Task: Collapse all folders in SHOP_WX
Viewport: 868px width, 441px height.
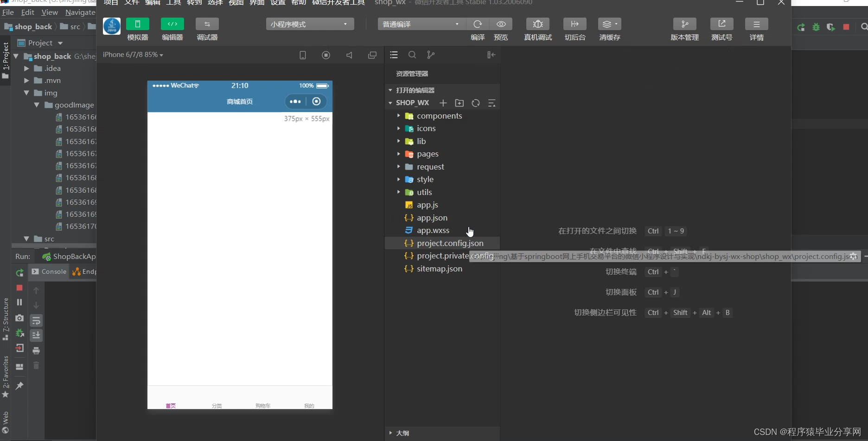Action: 492,103
